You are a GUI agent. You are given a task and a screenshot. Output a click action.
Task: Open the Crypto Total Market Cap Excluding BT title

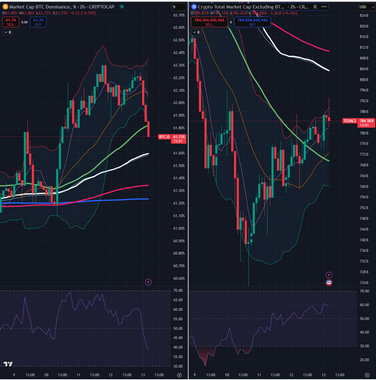(240, 7)
